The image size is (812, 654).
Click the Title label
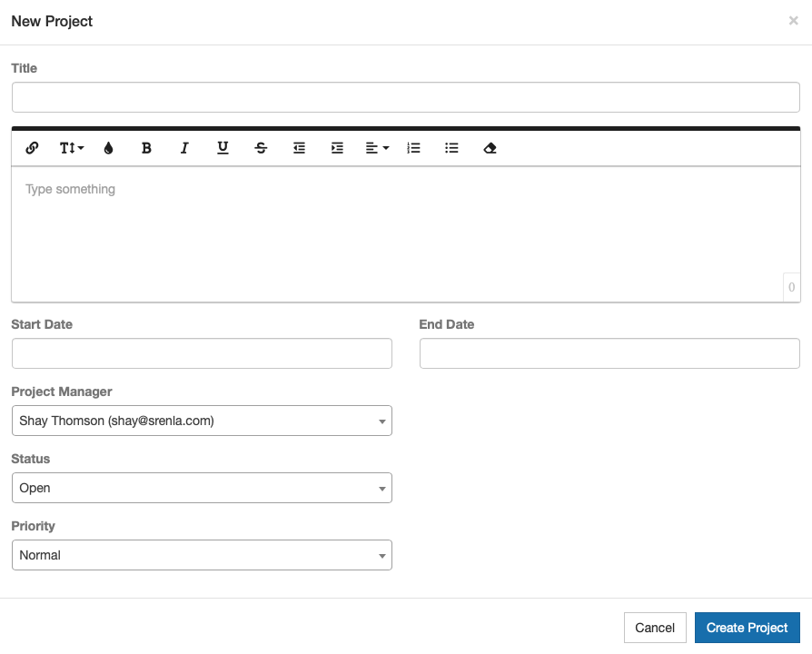pos(25,68)
